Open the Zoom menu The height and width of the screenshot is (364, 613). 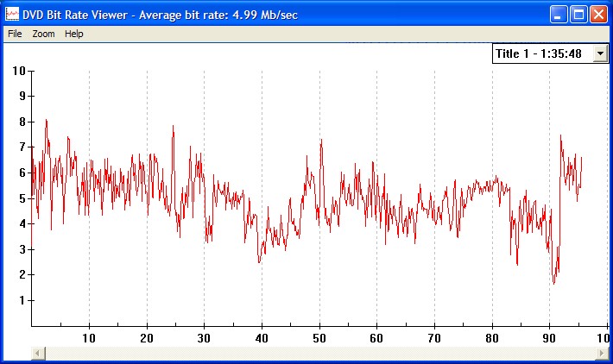click(x=43, y=34)
